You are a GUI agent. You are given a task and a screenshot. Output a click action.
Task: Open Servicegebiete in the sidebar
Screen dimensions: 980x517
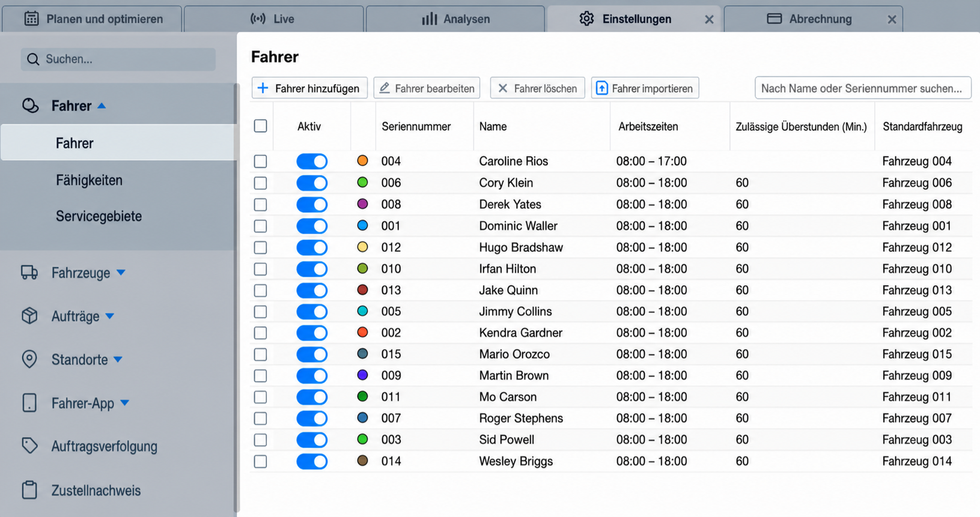99,216
